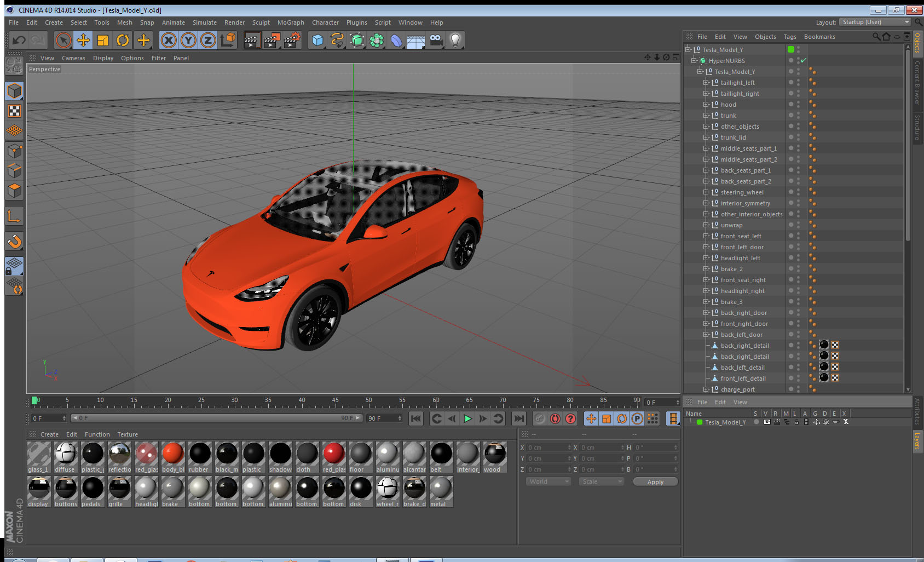Open the NURBS generator objects icon

(x=357, y=40)
